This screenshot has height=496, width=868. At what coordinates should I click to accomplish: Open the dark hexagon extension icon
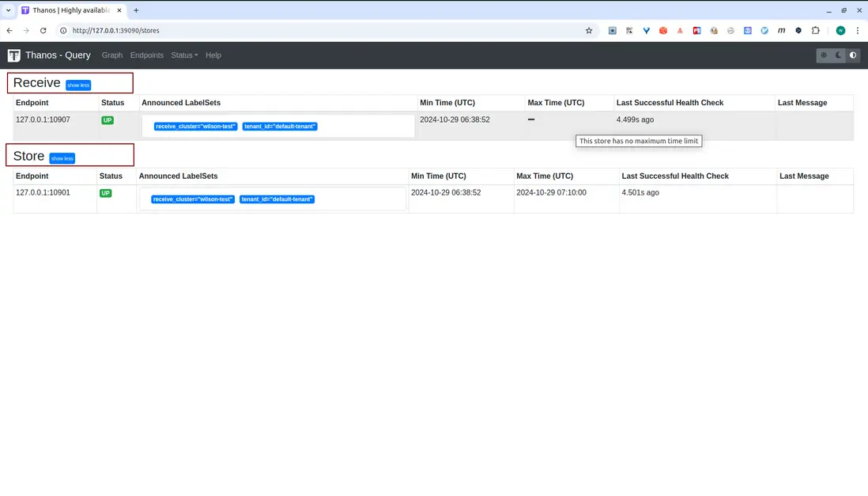(798, 31)
